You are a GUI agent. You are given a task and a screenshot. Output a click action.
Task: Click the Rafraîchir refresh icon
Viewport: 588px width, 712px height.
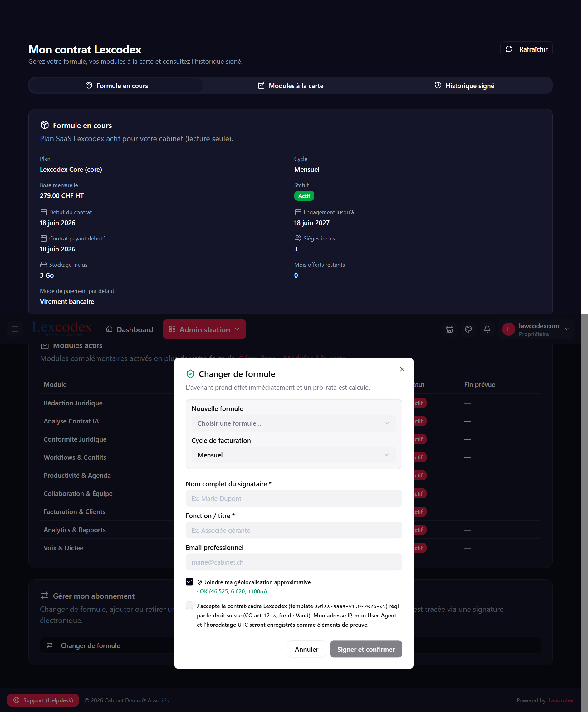pos(509,49)
